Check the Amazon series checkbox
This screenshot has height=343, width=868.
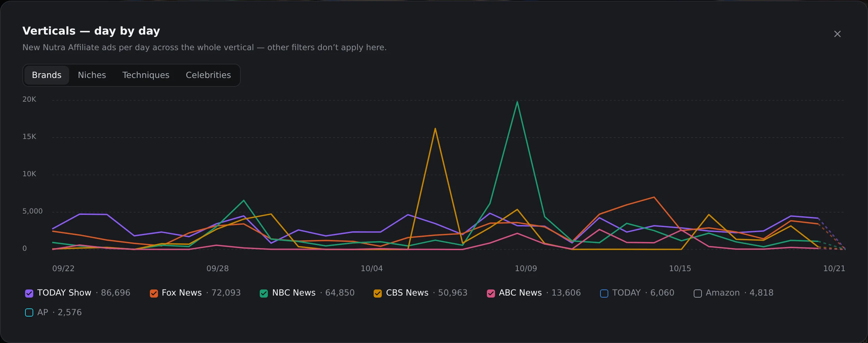[x=698, y=293]
